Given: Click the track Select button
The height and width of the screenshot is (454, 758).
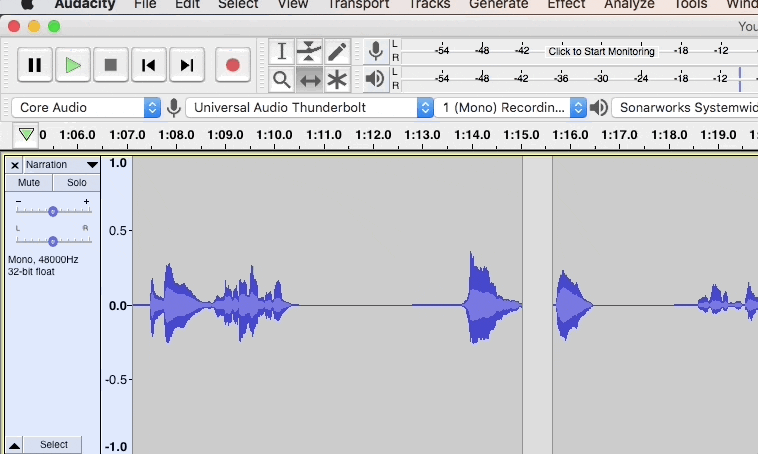Looking at the screenshot, I should tap(54, 445).
